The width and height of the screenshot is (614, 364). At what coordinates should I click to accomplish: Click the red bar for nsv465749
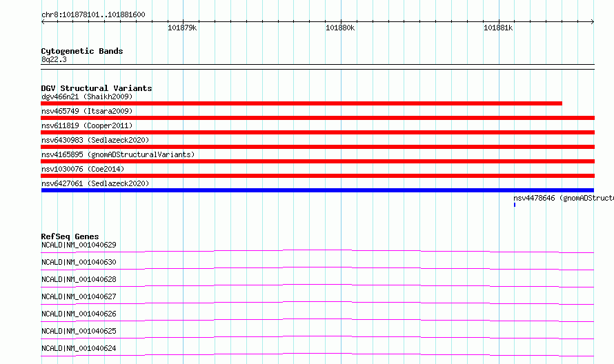tap(317, 118)
